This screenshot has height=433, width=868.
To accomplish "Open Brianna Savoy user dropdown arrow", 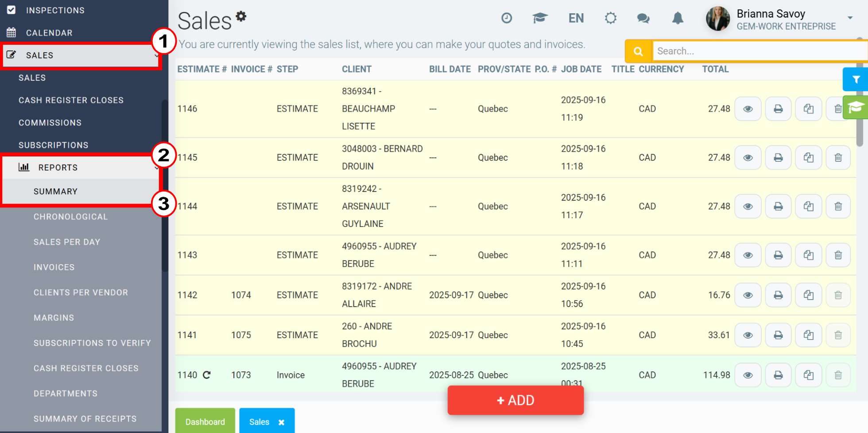I will [850, 18].
